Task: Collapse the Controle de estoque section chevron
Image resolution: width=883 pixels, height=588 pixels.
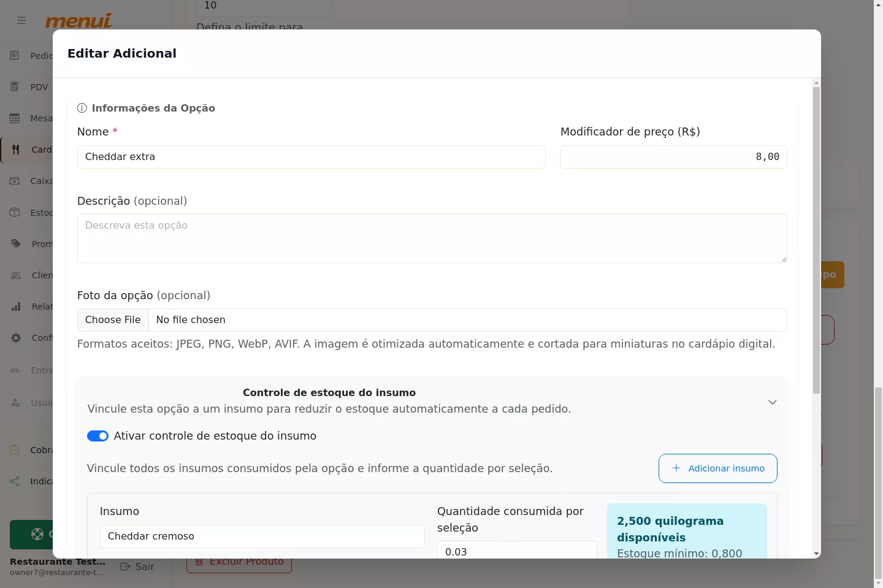Action: (772, 402)
